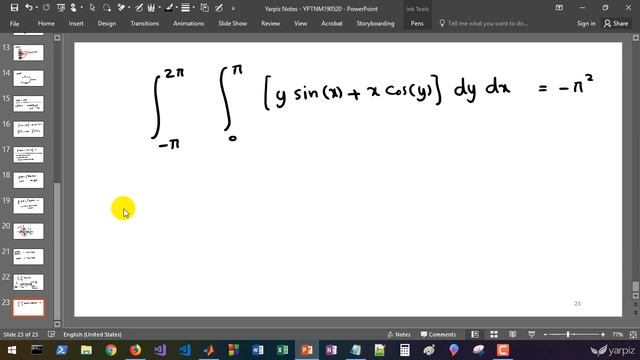Select slide 16 thumbnail
Screen dimensions: 640x360
coord(28,129)
